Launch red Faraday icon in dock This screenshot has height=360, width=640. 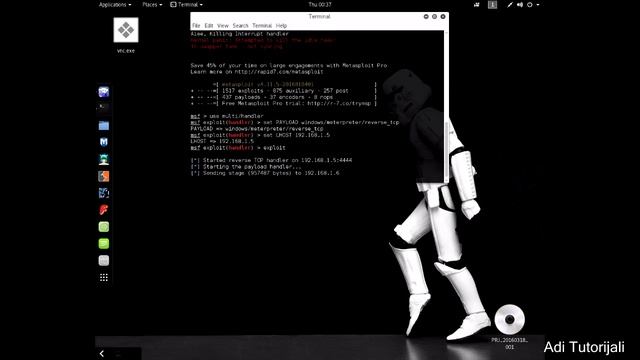[104, 210]
